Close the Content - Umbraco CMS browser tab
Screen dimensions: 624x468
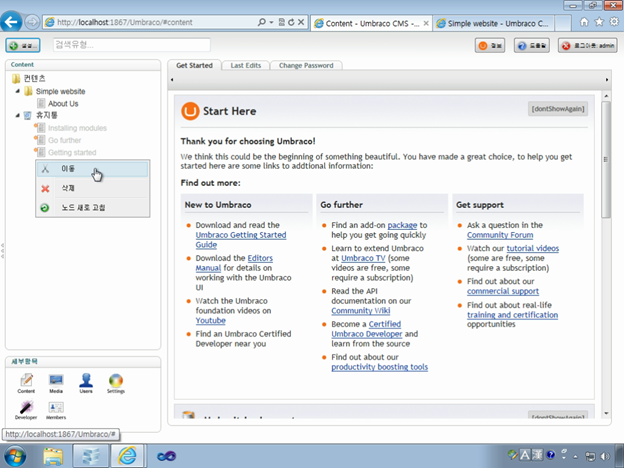coord(426,23)
